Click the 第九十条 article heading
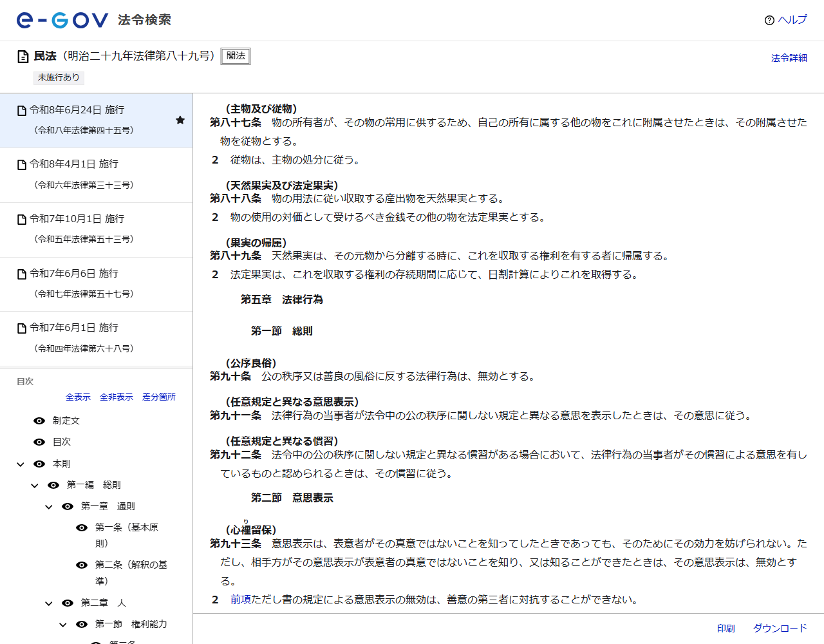 click(230, 376)
